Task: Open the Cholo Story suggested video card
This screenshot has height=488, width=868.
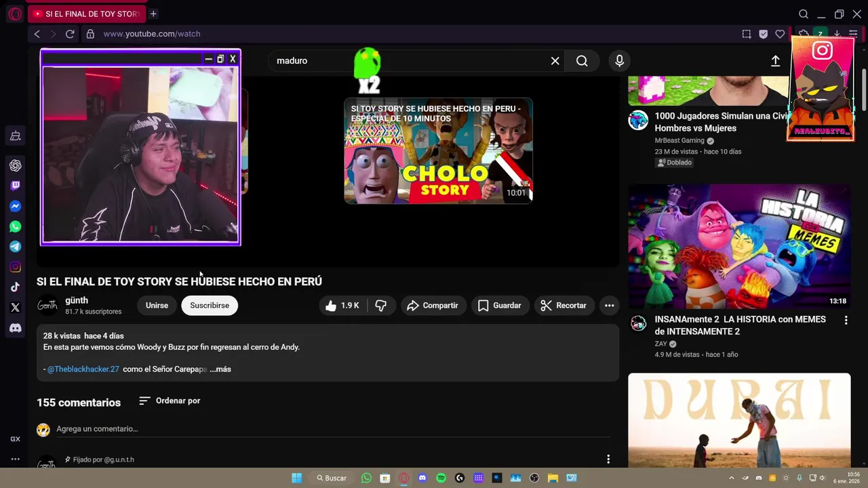Action: click(438, 150)
